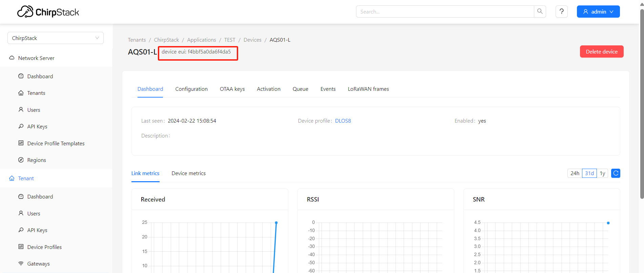This screenshot has width=644, height=273.
Task: Open the Queue tab
Action: pos(300,89)
